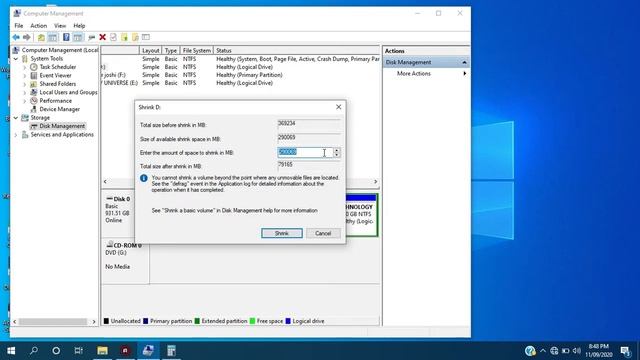Open the Help menu

coord(79,26)
